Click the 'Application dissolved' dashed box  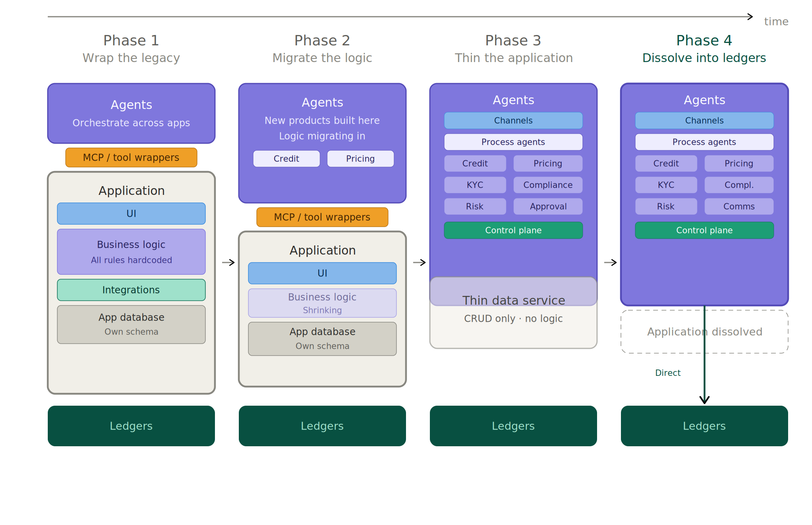tap(705, 332)
